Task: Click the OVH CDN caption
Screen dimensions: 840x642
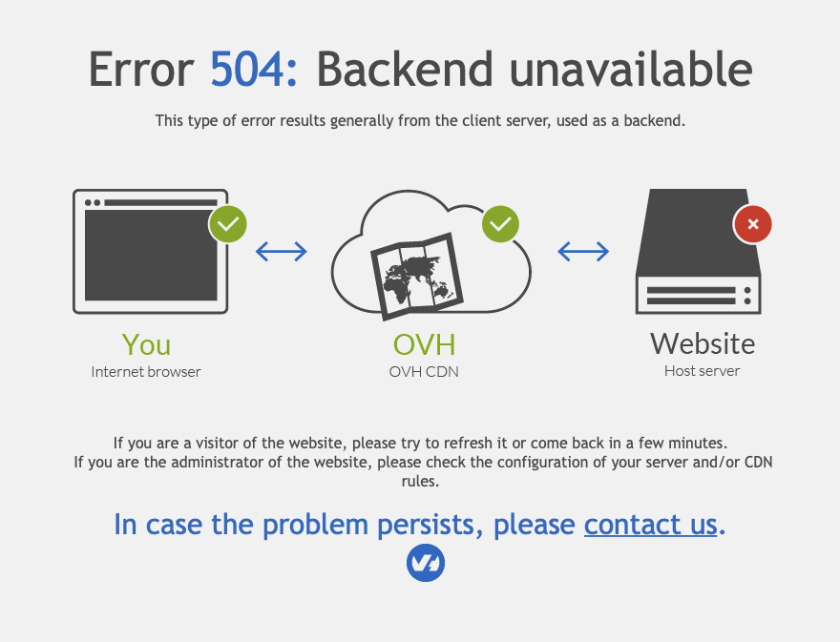Action: point(424,372)
